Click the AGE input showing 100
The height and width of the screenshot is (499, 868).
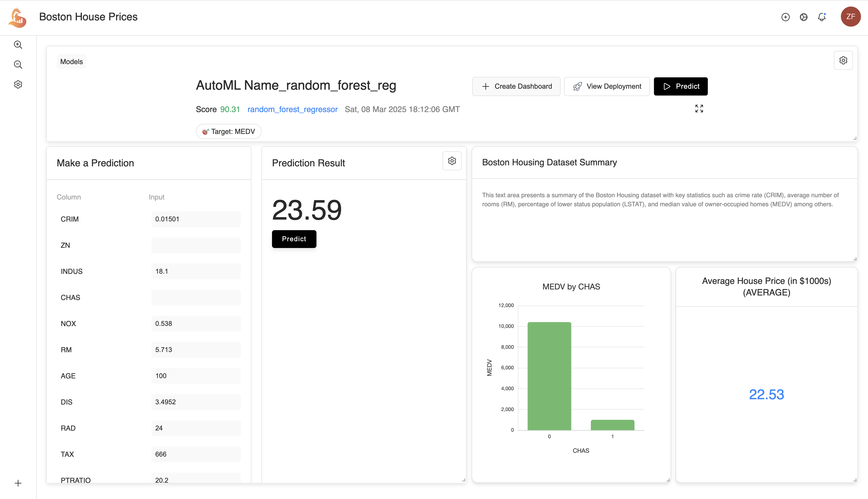coord(196,376)
